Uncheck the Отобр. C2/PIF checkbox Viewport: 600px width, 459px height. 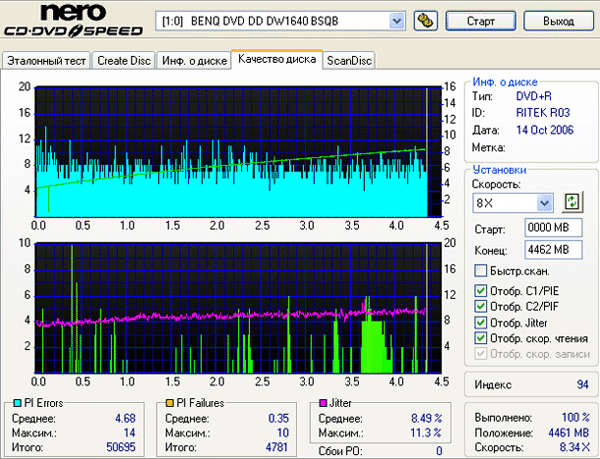[x=481, y=307]
